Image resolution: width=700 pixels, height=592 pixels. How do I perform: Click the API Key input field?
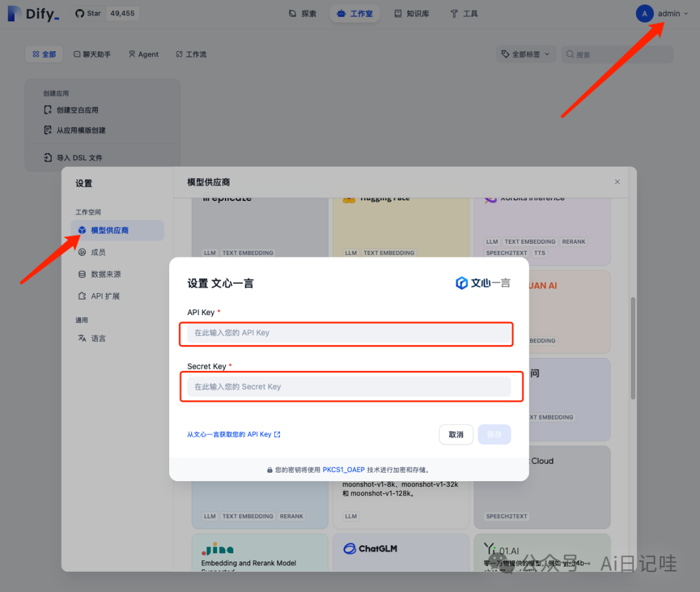click(349, 333)
